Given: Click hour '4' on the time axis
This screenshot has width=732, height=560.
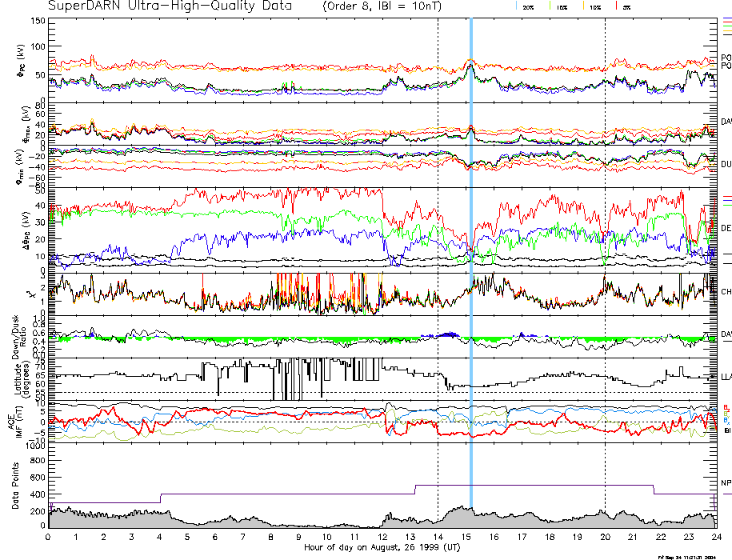Looking at the screenshot, I should point(160,537).
